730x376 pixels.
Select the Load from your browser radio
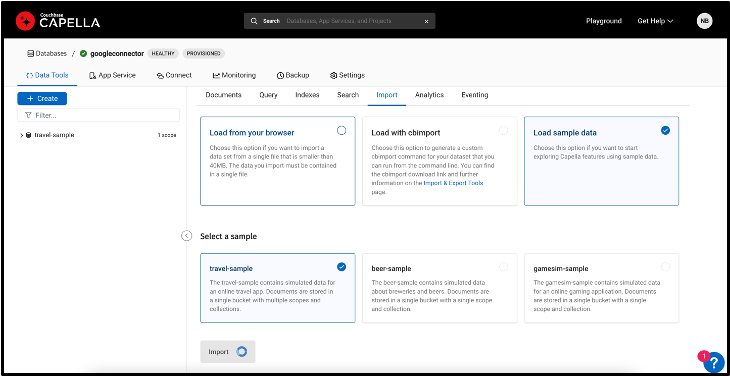(341, 131)
